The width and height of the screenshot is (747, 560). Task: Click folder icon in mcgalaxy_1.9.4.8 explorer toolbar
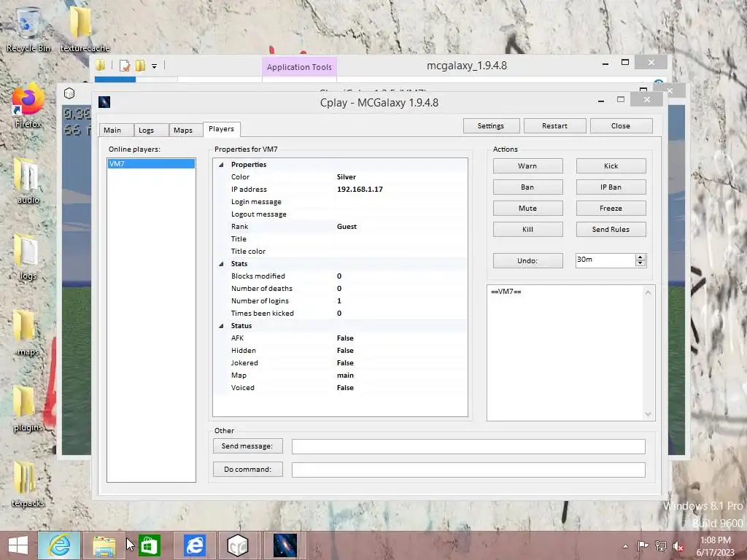[100, 65]
